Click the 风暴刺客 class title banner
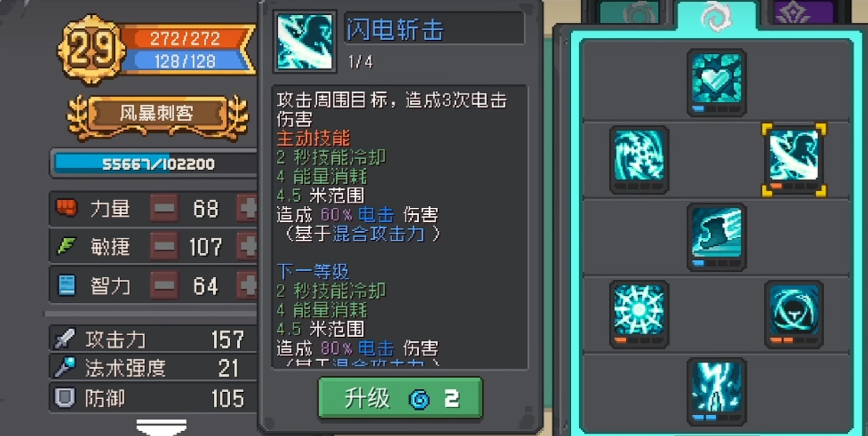 [x=157, y=114]
